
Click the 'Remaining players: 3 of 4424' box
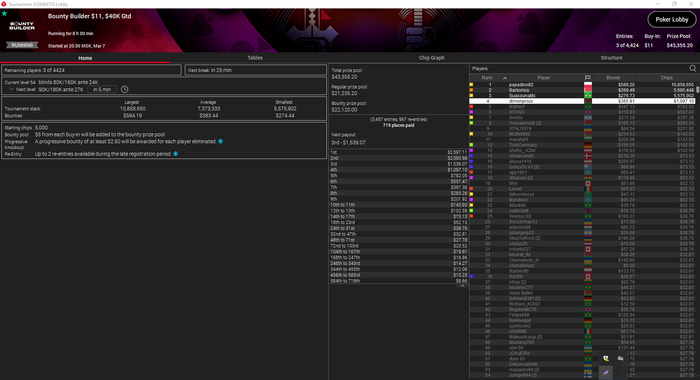coord(92,70)
